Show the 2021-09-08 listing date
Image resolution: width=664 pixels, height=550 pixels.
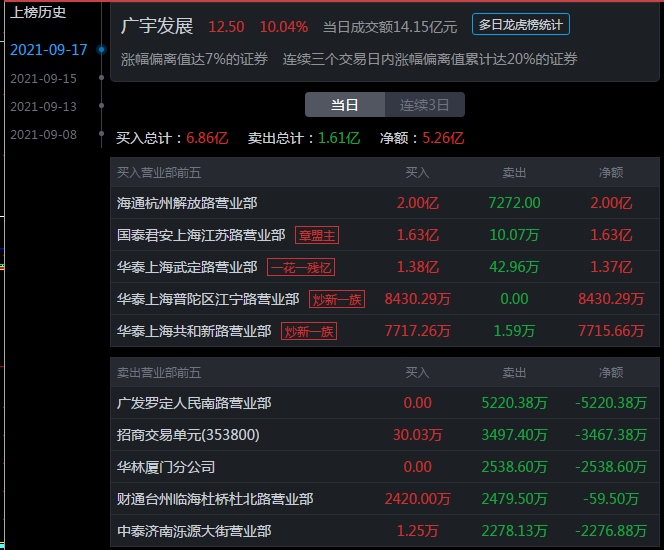43,134
